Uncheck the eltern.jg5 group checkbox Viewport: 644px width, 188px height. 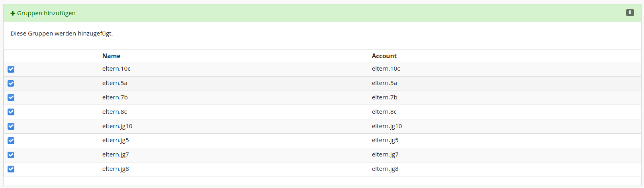[11, 141]
